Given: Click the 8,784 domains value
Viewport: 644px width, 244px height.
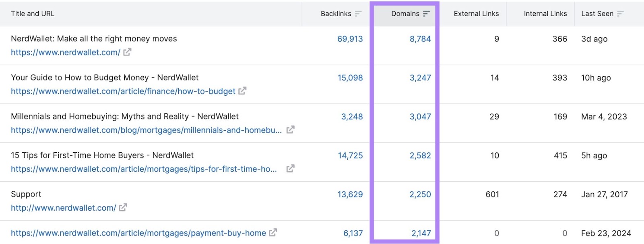Looking at the screenshot, I should [x=420, y=39].
